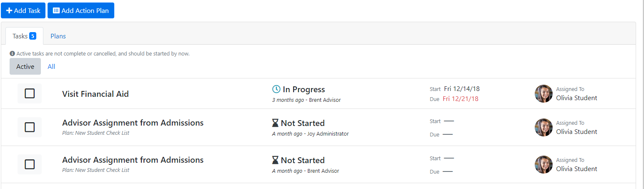Tick checkbox for last Advisor Assignment task
Image resolution: width=644 pixels, height=189 pixels.
tap(30, 164)
